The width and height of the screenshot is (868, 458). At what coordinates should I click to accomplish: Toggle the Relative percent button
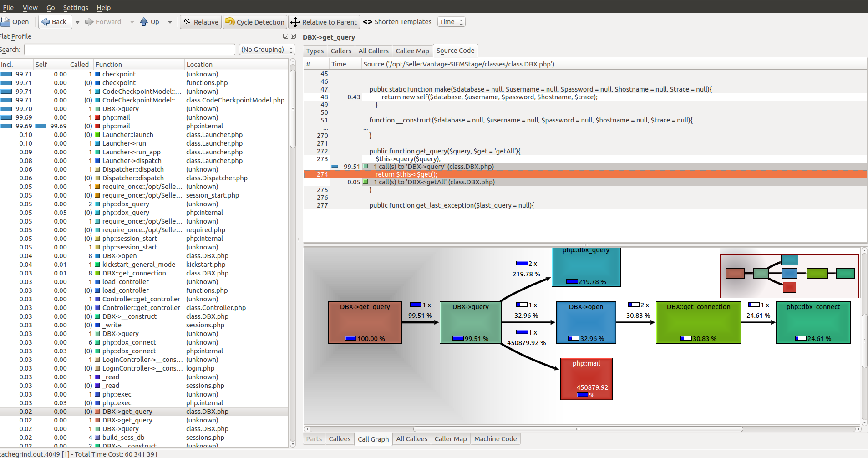(x=201, y=22)
